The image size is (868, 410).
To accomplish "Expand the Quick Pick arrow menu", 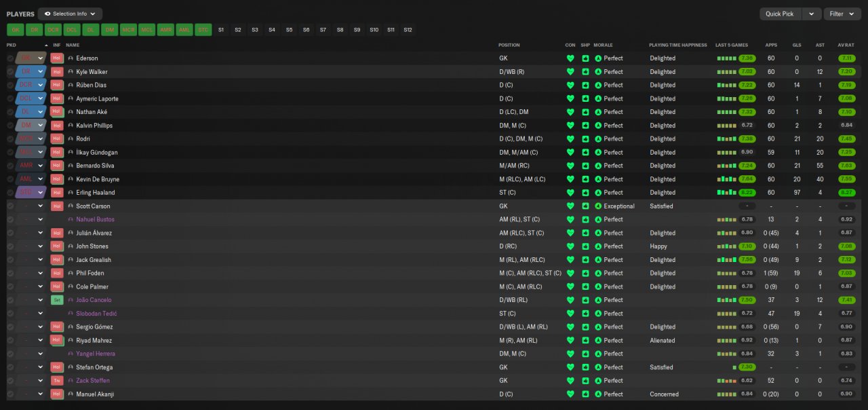I will point(811,14).
